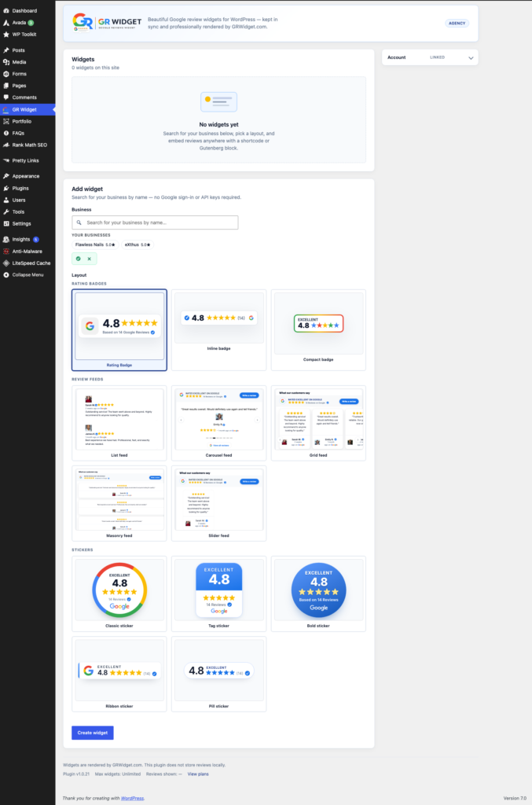This screenshot has height=805, width=532.
Task: Pick the Masonry feed layout
Action: [x=119, y=503]
